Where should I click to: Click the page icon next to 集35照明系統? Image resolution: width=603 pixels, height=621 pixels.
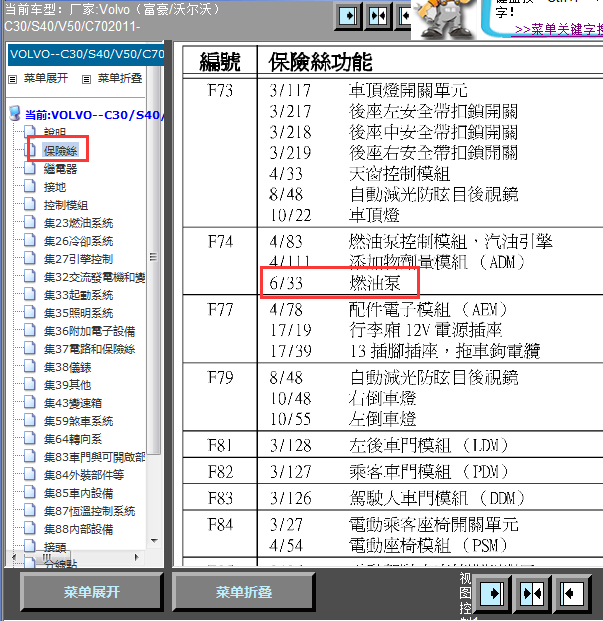(30, 312)
